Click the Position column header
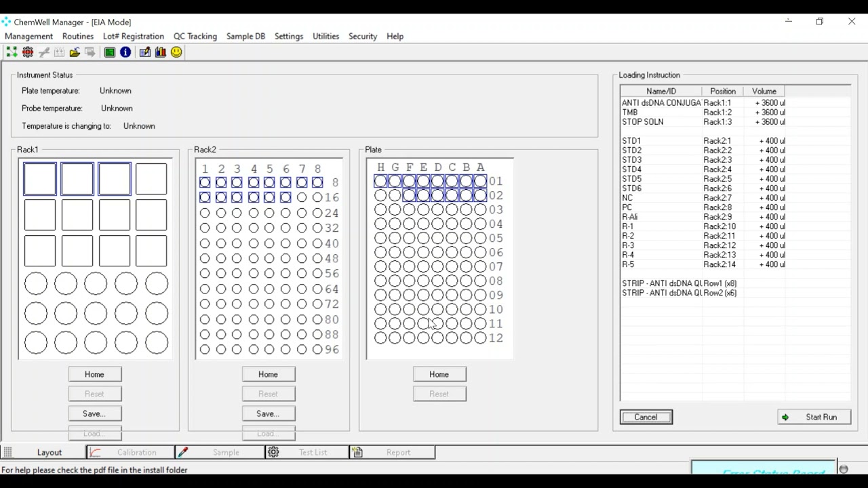 point(722,91)
